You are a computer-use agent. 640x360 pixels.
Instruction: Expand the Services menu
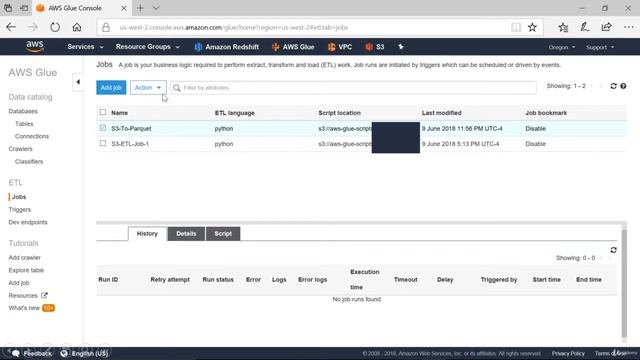click(x=85, y=47)
